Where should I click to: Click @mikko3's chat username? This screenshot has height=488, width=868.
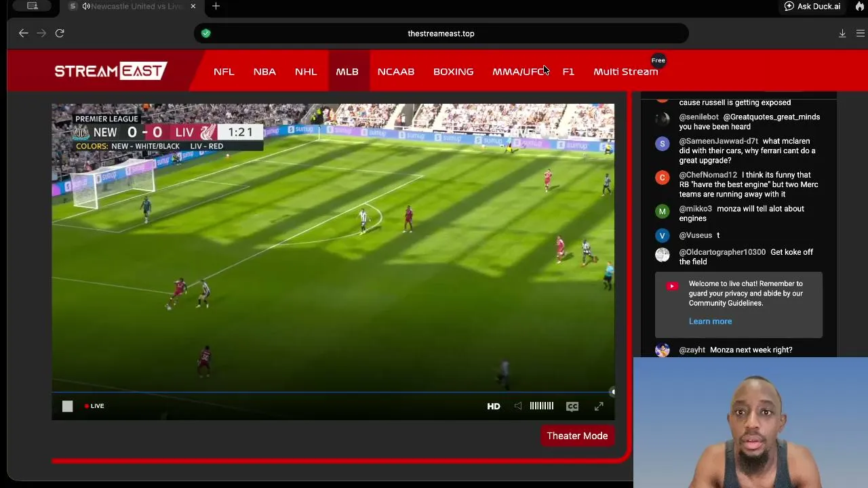696,209
